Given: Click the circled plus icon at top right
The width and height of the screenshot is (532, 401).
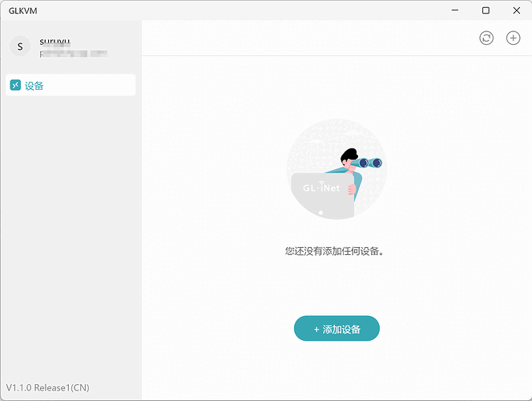Looking at the screenshot, I should (514, 38).
